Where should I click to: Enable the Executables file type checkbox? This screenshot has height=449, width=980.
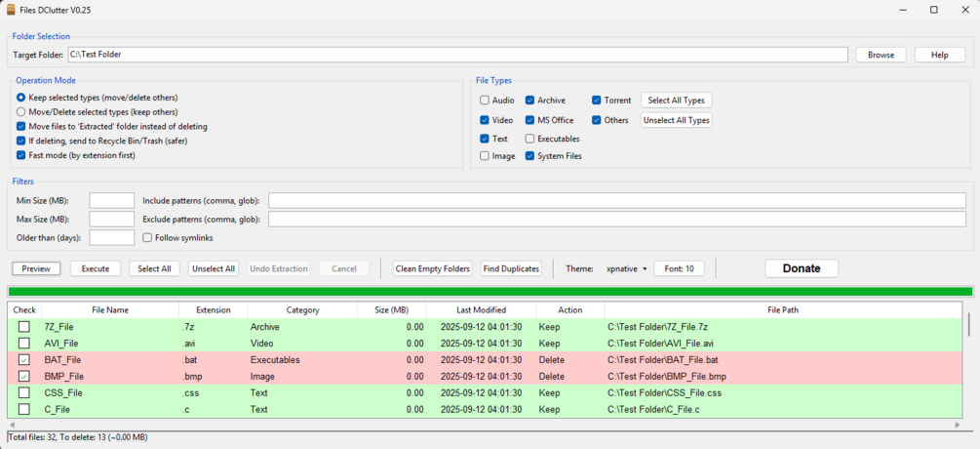tap(530, 139)
